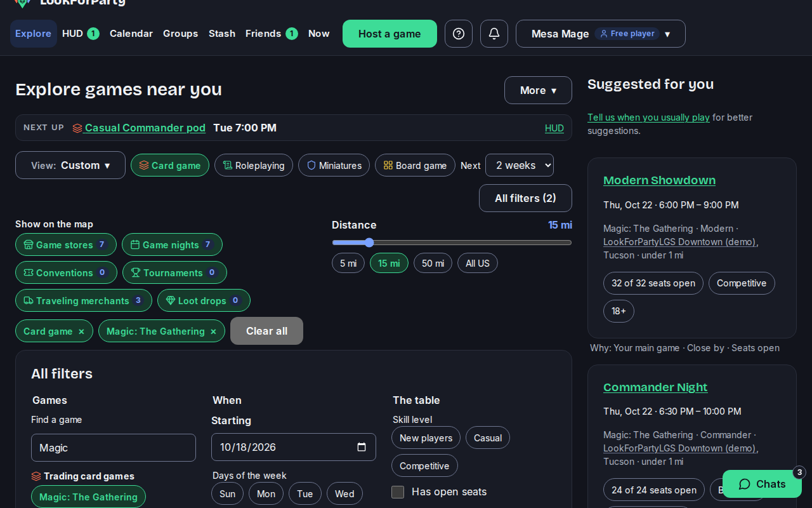
Task: Toggle the Roleplaying category filter
Action: tap(254, 165)
